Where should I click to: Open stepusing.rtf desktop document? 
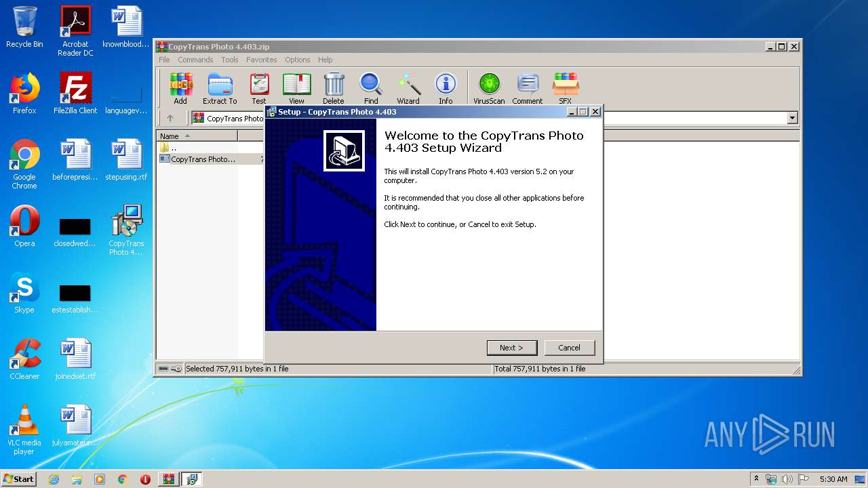coord(126,160)
